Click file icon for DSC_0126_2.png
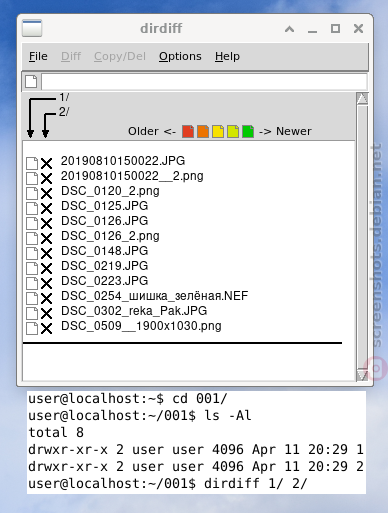Screen dimensions: 388x513 tap(32, 238)
